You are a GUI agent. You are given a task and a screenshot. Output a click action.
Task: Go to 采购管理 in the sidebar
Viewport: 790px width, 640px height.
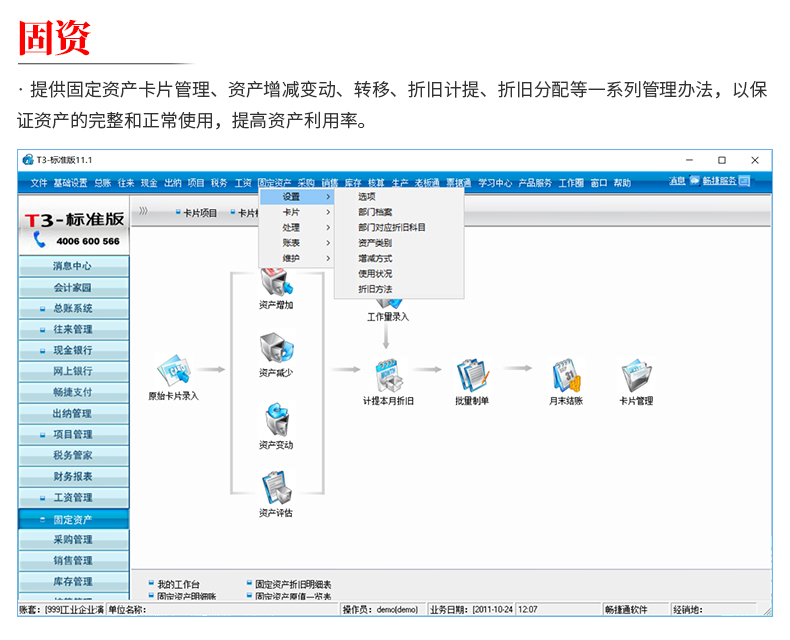click(73, 540)
